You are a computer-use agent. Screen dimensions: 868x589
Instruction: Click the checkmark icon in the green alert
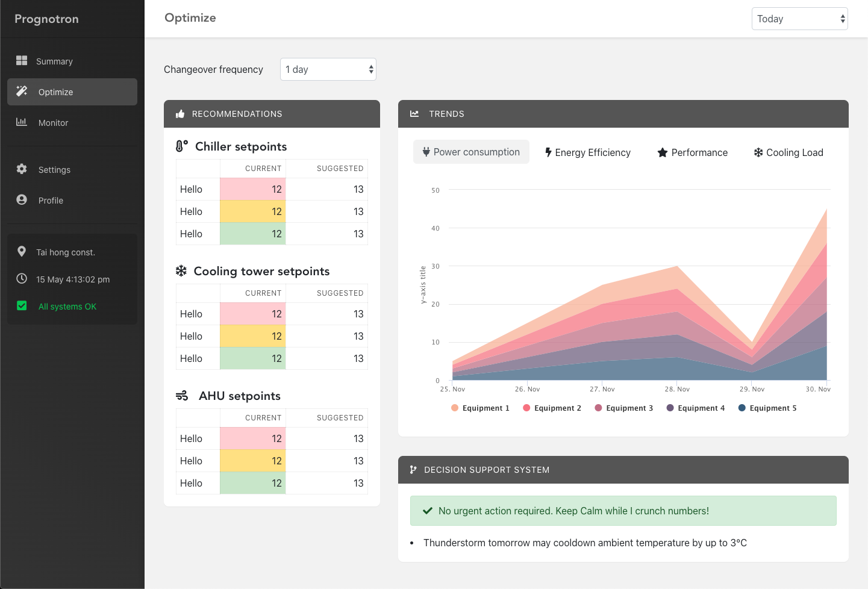(428, 511)
